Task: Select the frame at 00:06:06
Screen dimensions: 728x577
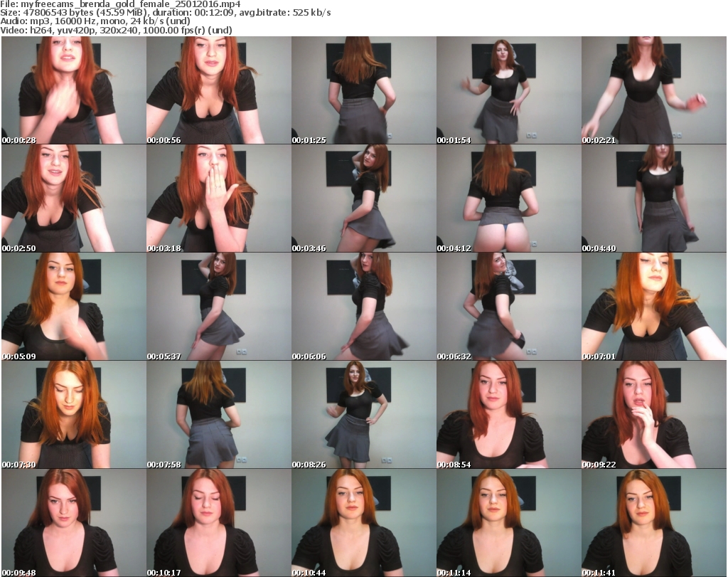Action: (363, 307)
